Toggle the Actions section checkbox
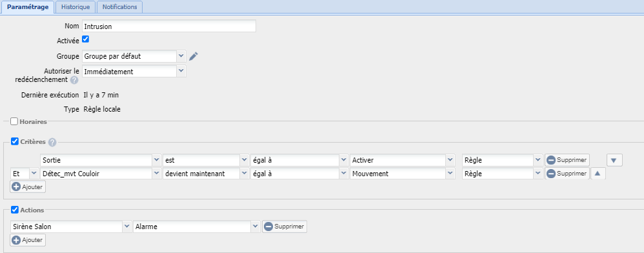The width and height of the screenshot is (644, 253). 14,210
